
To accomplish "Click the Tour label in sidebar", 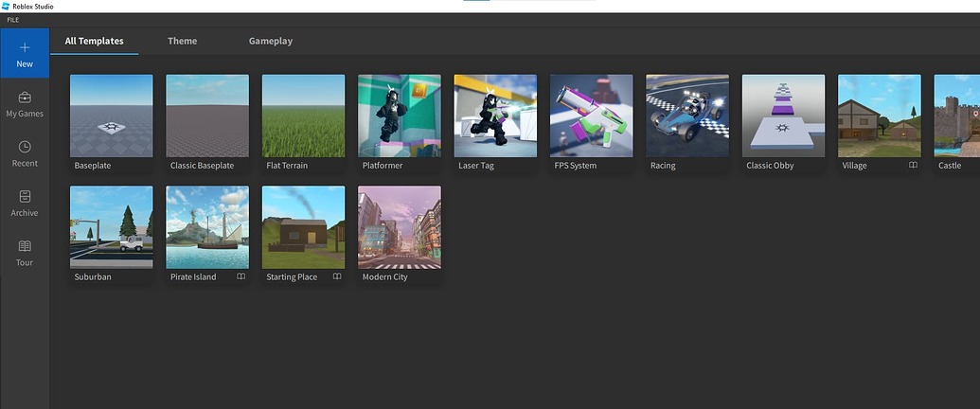I will (25, 262).
